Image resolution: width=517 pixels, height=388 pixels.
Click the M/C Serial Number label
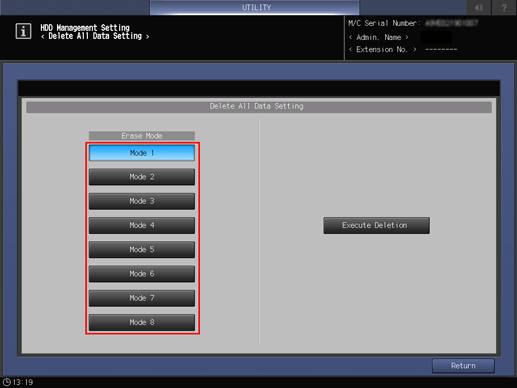coord(384,23)
